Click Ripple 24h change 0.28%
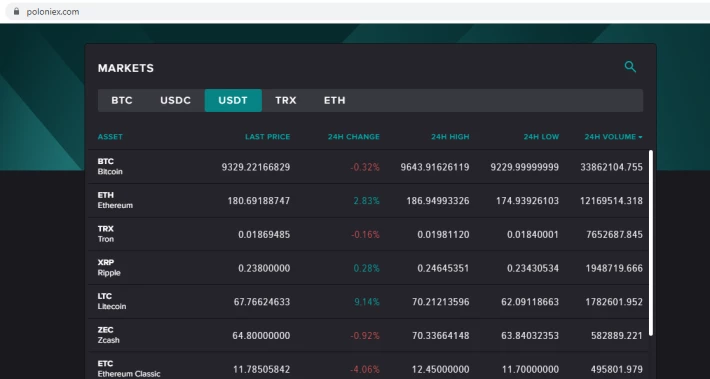 (367, 268)
